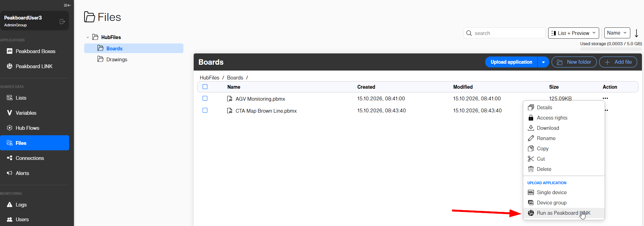Click the CTA Map Brown Line.pbmx file name

tap(266, 111)
